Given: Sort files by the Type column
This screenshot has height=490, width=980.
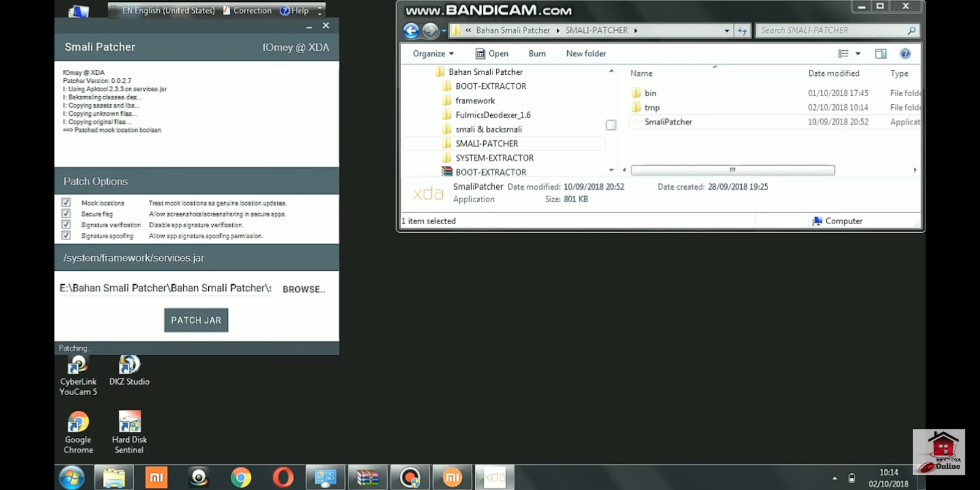Looking at the screenshot, I should [x=899, y=73].
